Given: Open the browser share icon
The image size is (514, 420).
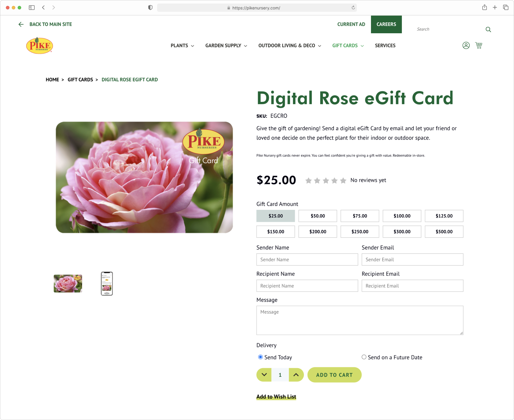Looking at the screenshot, I should [485, 7].
